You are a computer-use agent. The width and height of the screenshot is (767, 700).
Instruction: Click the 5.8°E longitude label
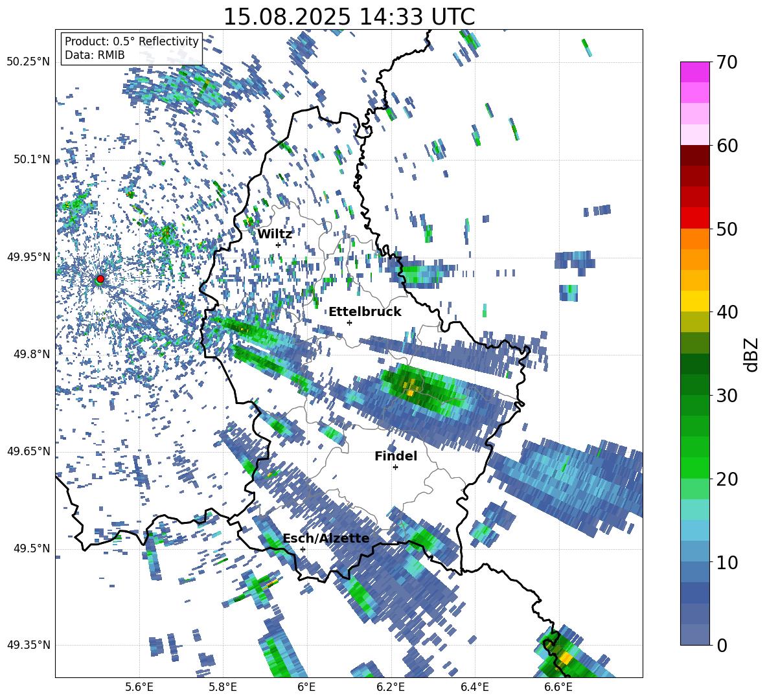(223, 687)
